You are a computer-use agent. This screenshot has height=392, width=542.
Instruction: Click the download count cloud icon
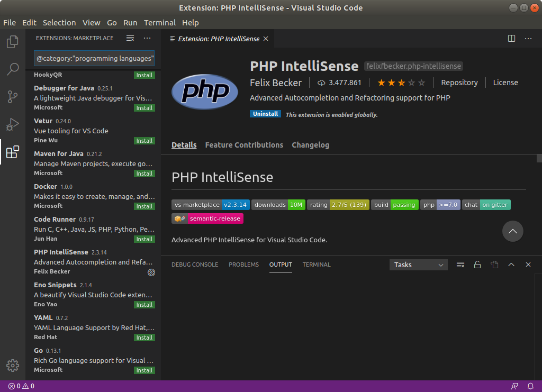[x=321, y=83]
